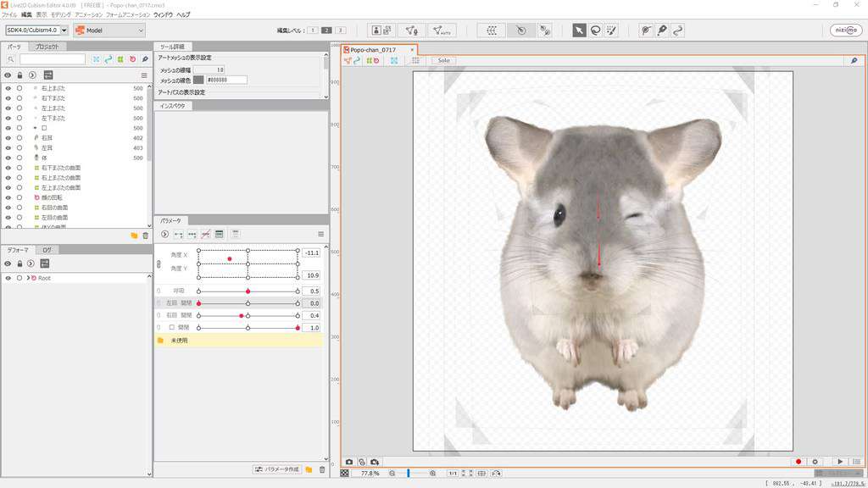
Task: Click the mesh color hex field #808080
Action: tap(225, 80)
